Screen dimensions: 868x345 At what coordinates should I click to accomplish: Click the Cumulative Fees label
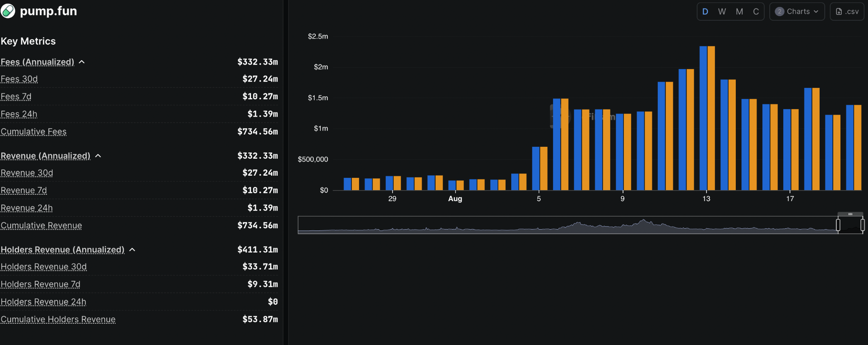tap(33, 132)
